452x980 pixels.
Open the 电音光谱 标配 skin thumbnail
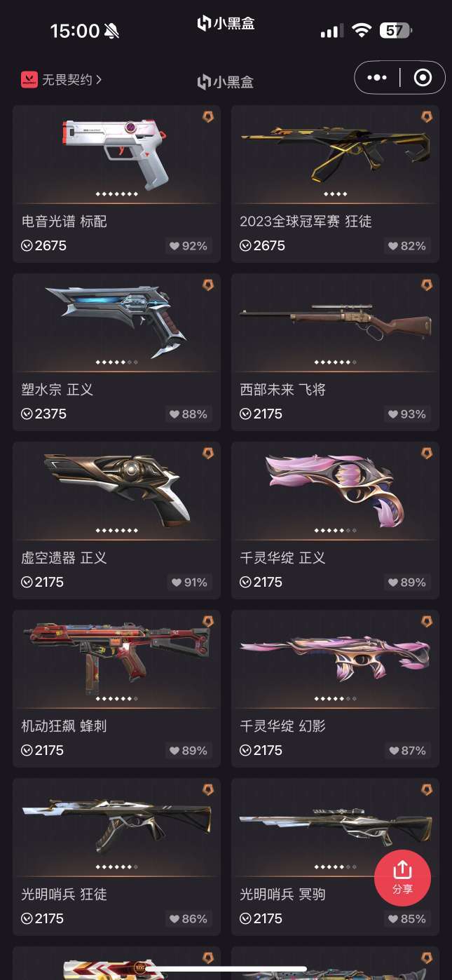click(x=116, y=155)
